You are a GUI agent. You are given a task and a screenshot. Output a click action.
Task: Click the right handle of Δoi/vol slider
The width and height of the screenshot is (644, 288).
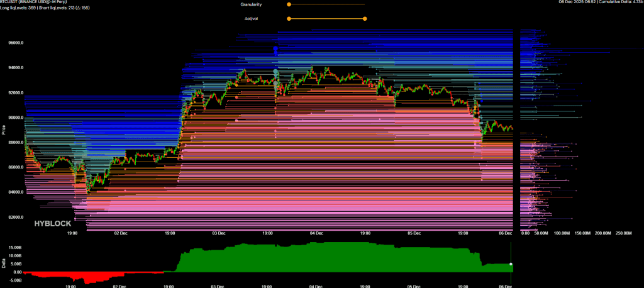click(x=365, y=19)
